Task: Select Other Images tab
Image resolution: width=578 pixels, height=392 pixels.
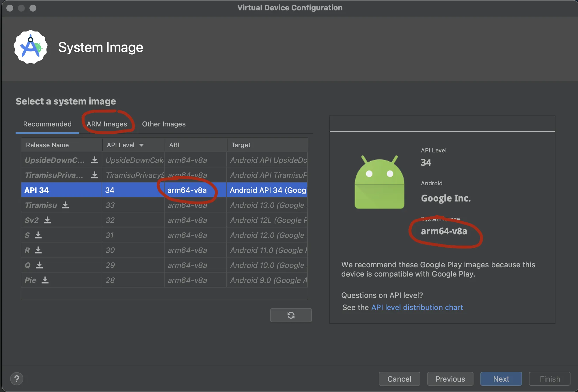Action: (164, 124)
